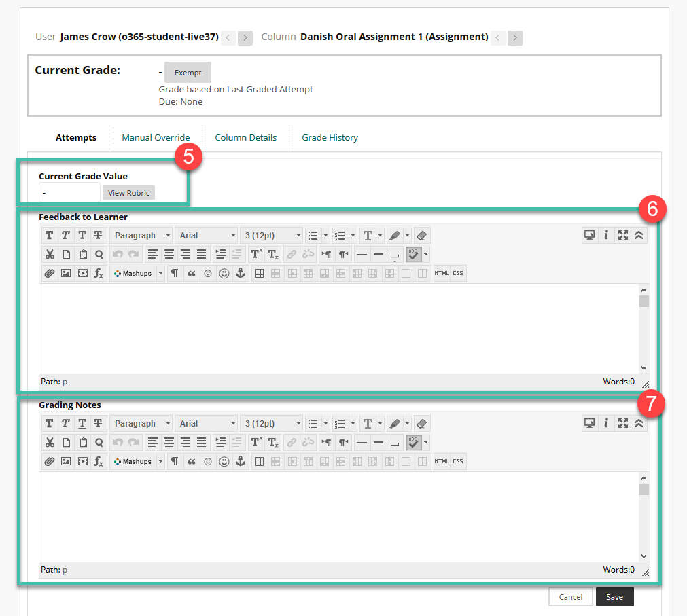Toggle italic in Grading Notes editor
Image resolution: width=687 pixels, height=616 pixels.
coord(66,424)
